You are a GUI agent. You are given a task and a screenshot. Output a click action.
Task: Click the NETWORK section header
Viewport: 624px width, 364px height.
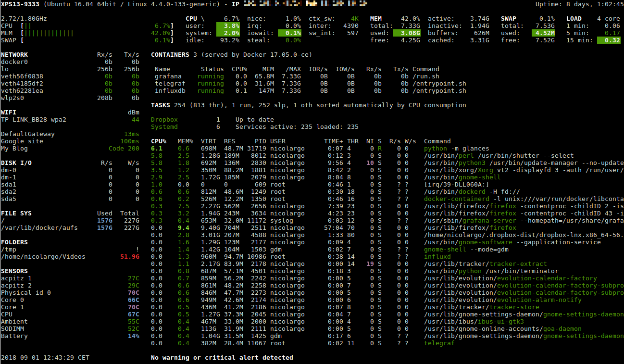[x=14, y=55]
